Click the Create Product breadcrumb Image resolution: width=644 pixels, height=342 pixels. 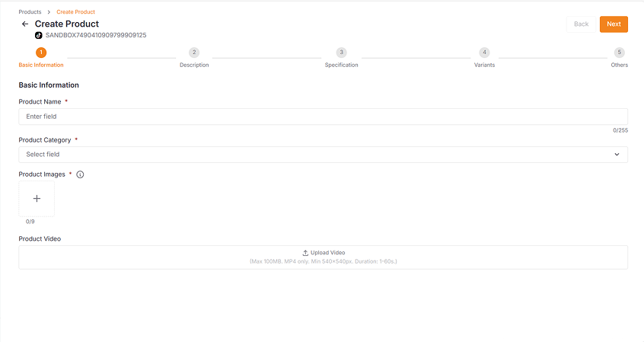(75, 12)
